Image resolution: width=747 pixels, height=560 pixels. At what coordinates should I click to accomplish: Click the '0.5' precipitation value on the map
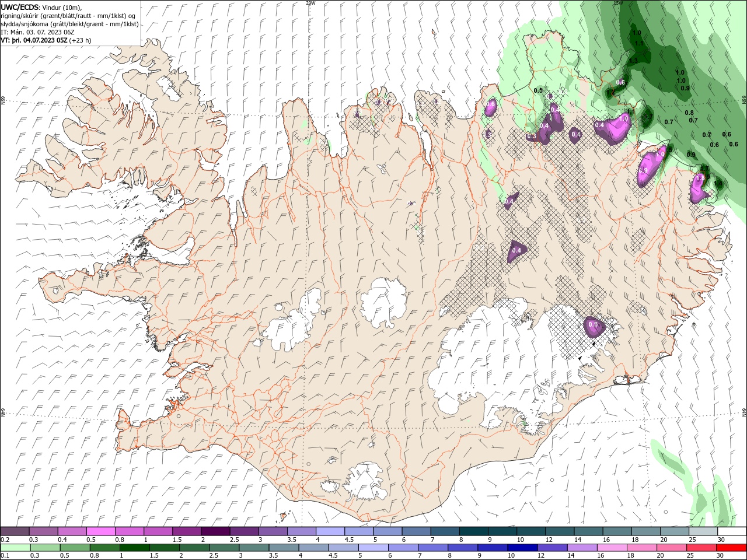tap(538, 90)
